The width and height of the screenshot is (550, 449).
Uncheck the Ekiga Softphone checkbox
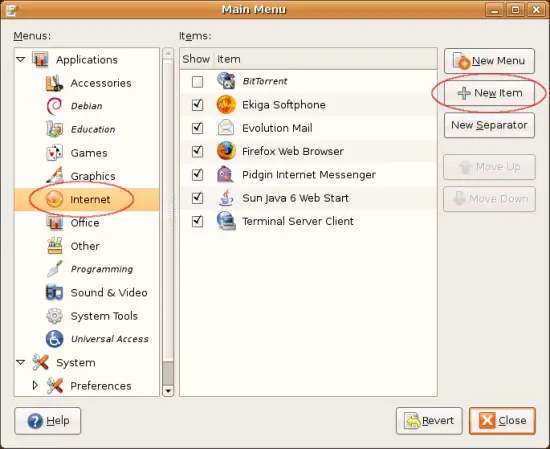pyautogui.click(x=197, y=105)
